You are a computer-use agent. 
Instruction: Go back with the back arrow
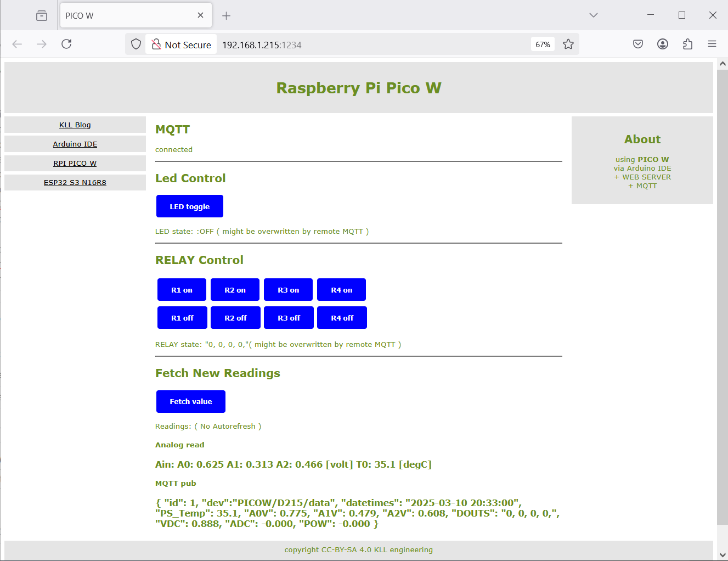[x=17, y=44]
